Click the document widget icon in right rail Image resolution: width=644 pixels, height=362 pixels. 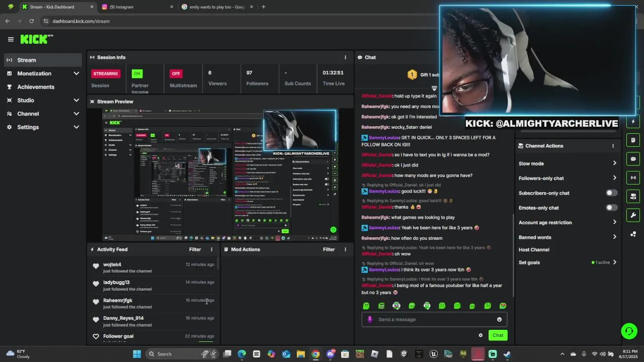tap(633, 140)
